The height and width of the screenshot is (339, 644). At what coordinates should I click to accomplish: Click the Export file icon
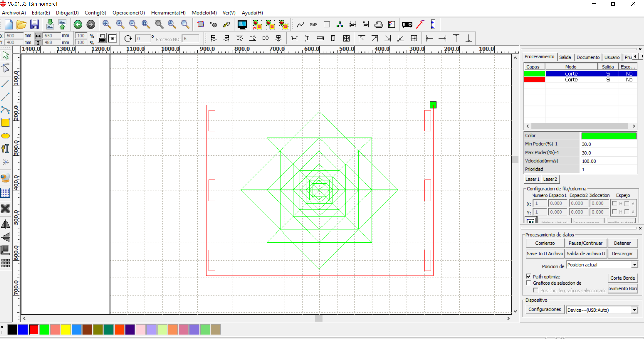tap(62, 24)
